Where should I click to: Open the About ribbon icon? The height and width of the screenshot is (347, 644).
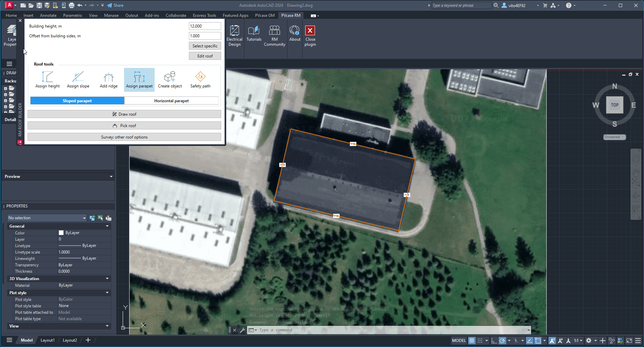click(295, 34)
